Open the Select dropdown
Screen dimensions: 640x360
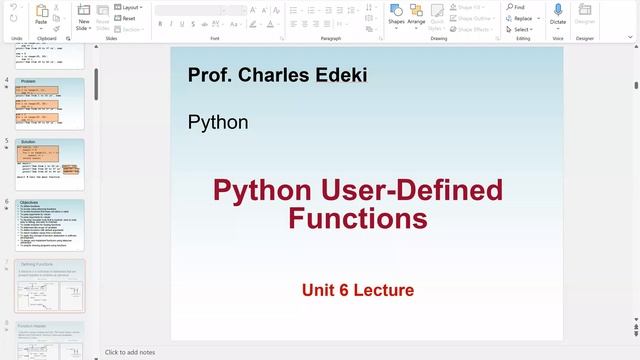coord(520,29)
